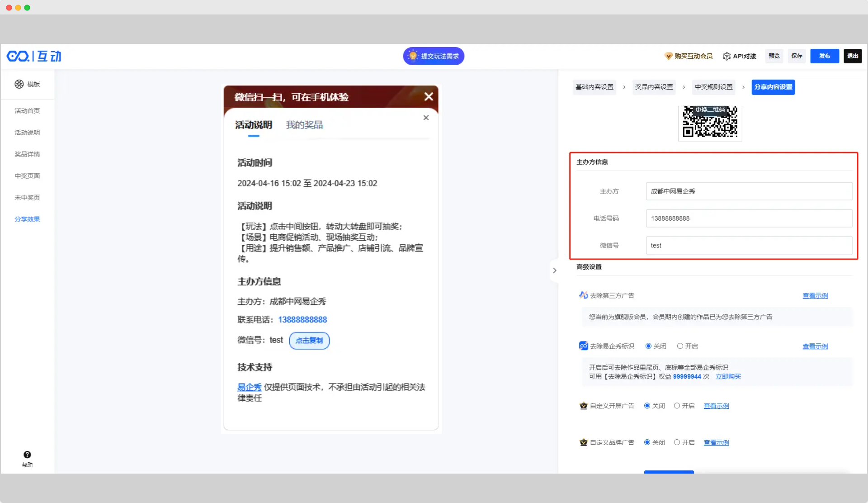Open 奖品内容设置 step tab
868x503 pixels.
click(x=654, y=87)
